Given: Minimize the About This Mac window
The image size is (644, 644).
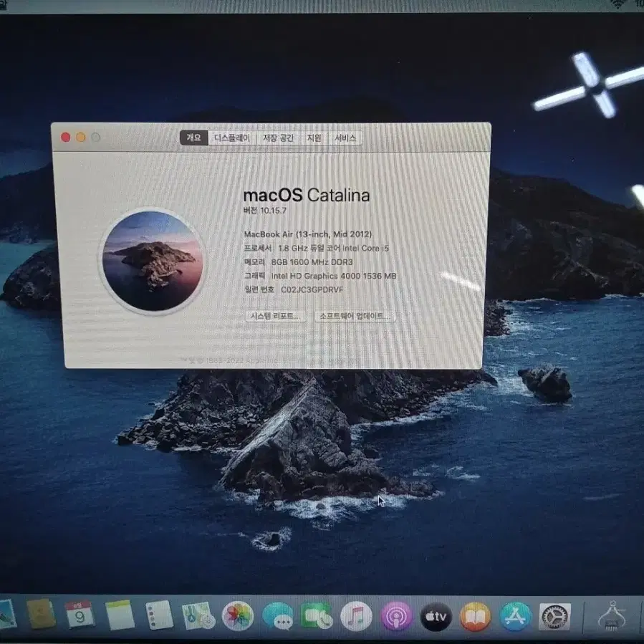Looking at the screenshot, I should pos(81,137).
